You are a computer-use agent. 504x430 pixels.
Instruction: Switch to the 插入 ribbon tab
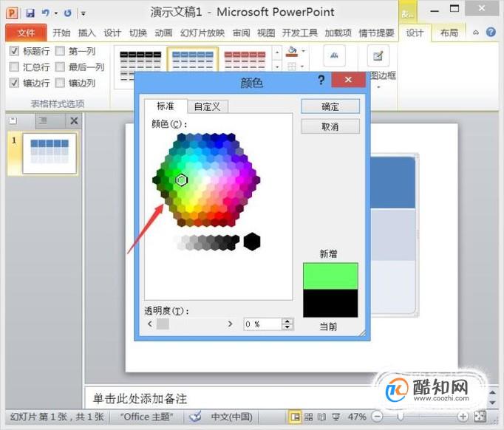tap(86, 33)
